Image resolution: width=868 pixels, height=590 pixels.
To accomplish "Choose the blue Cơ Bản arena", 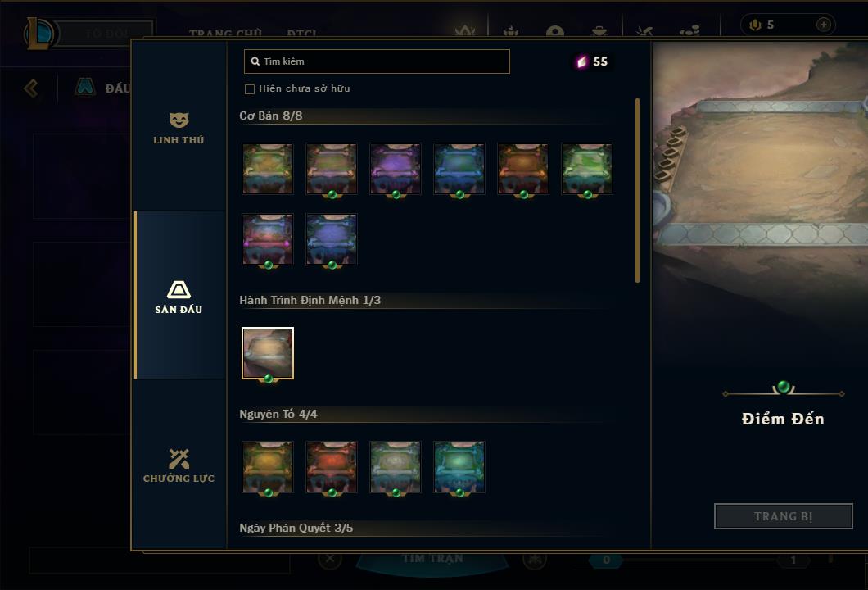I will pyautogui.click(x=459, y=169).
